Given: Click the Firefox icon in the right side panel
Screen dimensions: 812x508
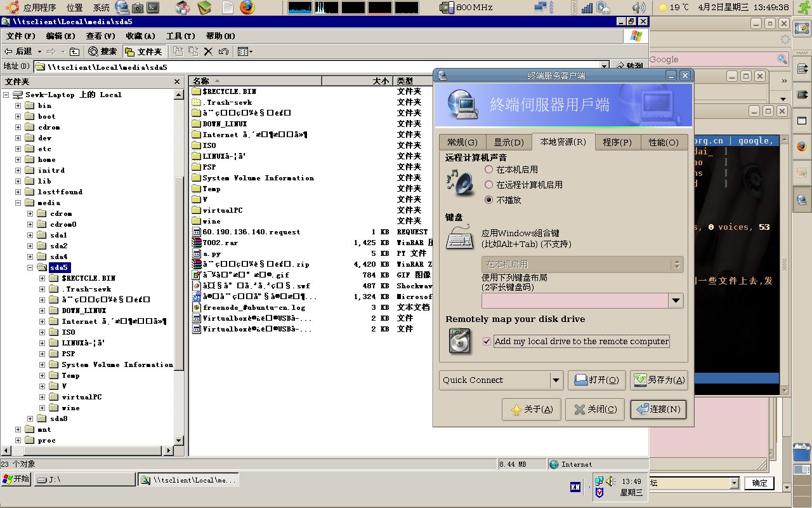Looking at the screenshot, I should [x=802, y=145].
